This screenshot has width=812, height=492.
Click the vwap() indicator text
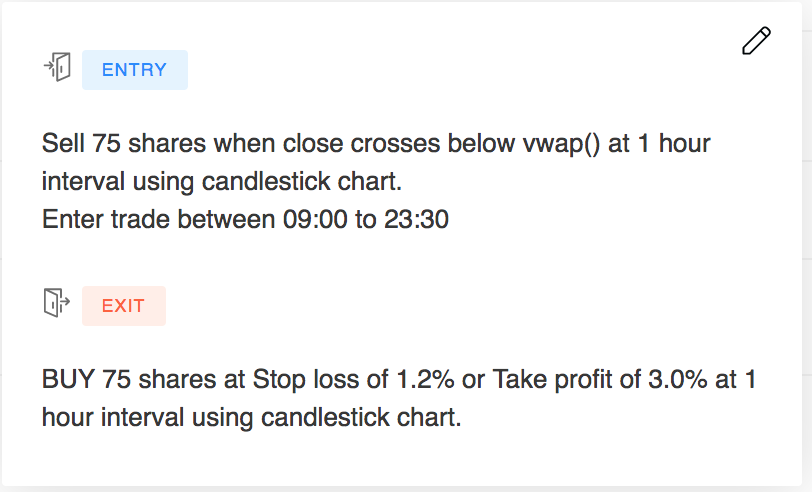coord(561,143)
